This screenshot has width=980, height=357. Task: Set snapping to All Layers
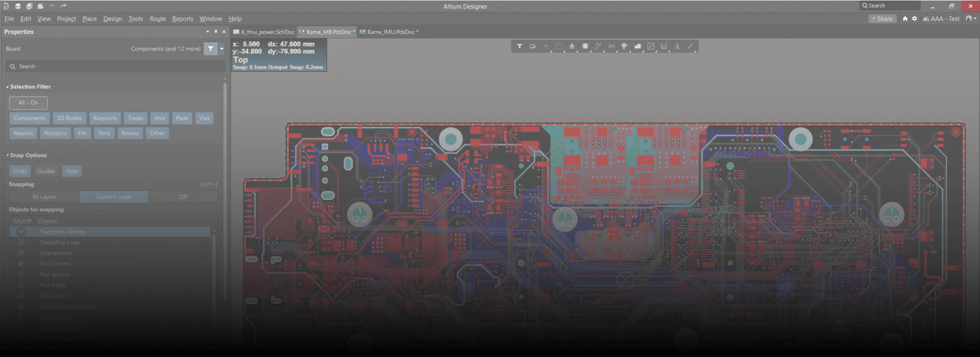(x=44, y=197)
